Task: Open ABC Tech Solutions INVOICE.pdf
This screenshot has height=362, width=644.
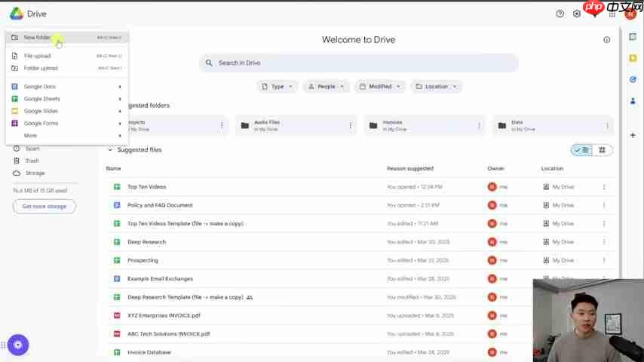Action: (169, 334)
